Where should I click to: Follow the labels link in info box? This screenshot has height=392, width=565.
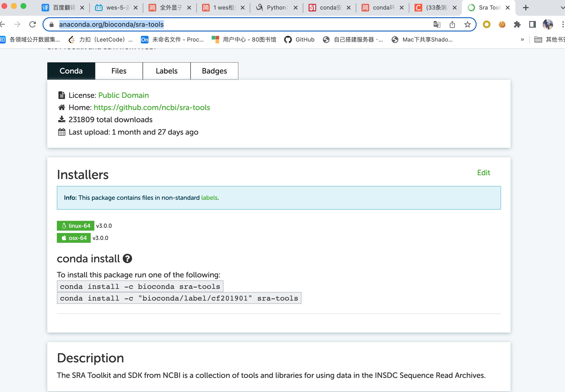[209, 198]
